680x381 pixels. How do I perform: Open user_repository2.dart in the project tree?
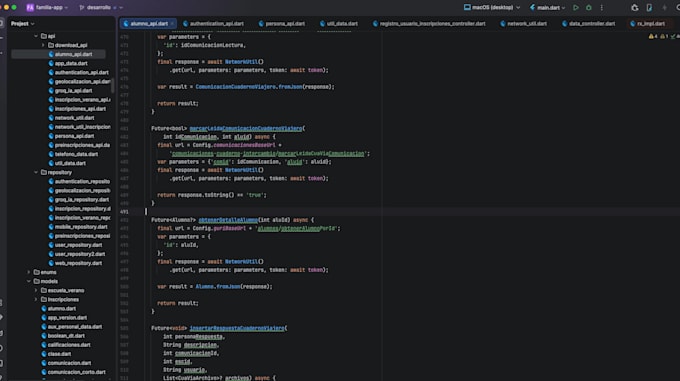point(80,254)
